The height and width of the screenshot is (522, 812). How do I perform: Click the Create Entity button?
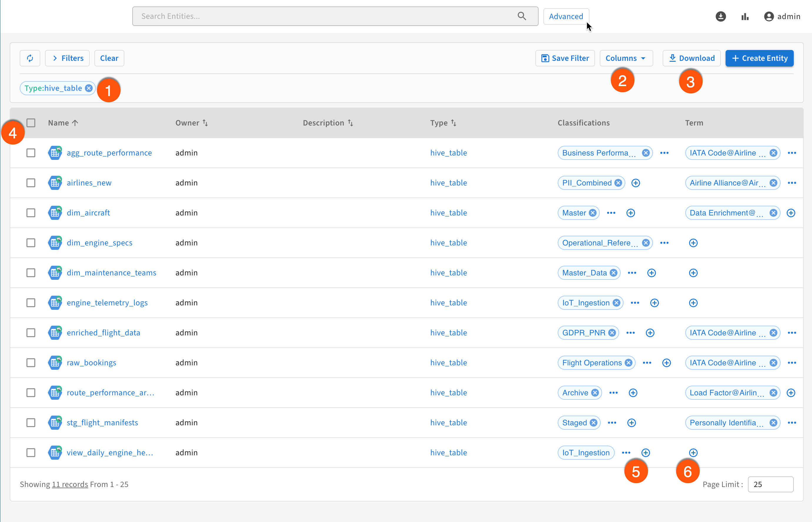click(x=759, y=58)
